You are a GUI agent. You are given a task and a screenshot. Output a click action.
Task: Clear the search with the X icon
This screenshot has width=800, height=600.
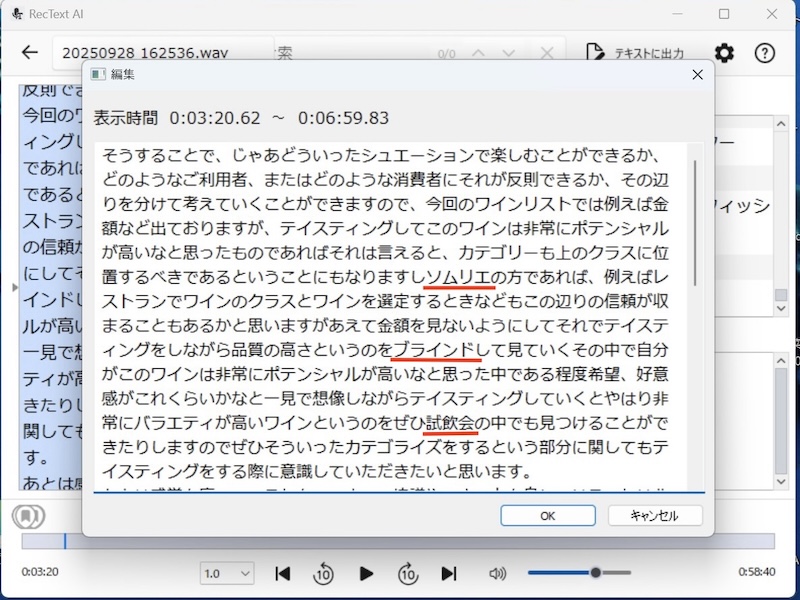coord(546,53)
